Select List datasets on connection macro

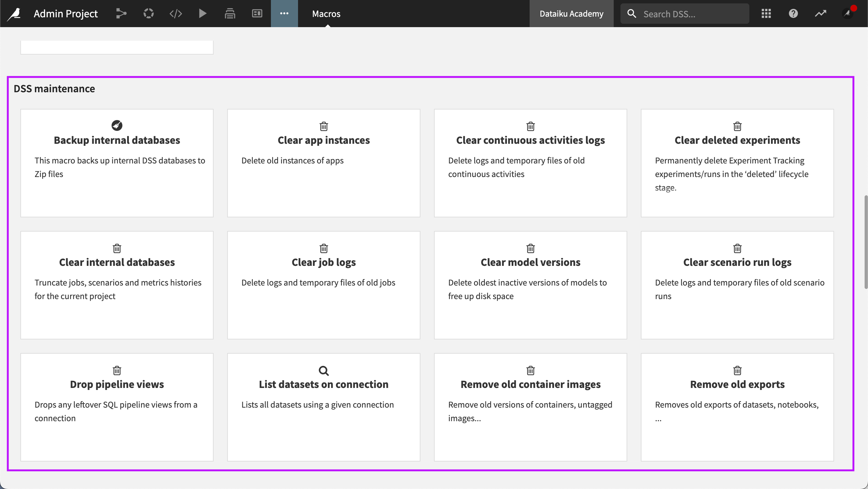tap(323, 407)
